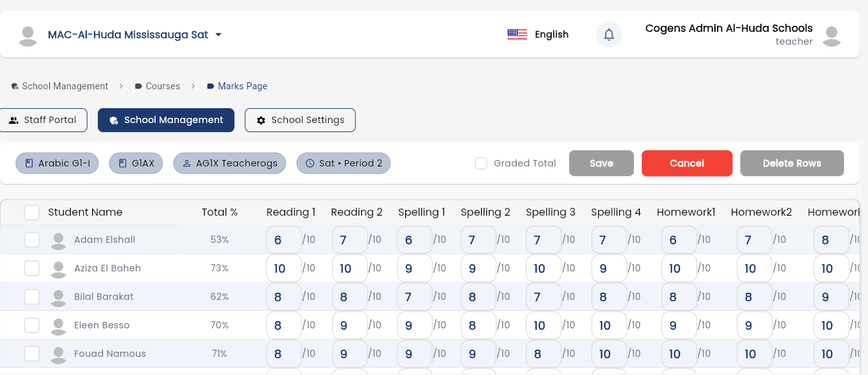Image resolution: width=868 pixels, height=375 pixels.
Task: Expand the Sat Period 2 selector
Action: (344, 163)
